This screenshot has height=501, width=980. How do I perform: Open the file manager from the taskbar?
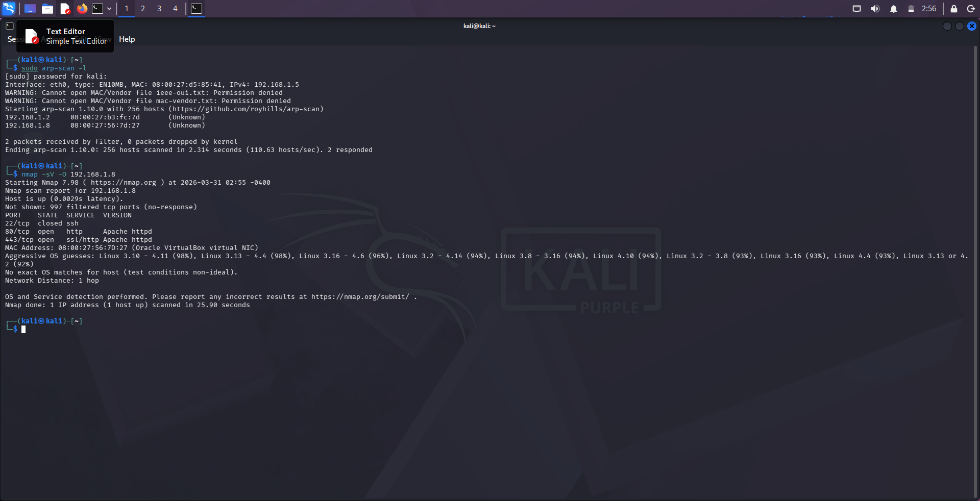[47, 8]
